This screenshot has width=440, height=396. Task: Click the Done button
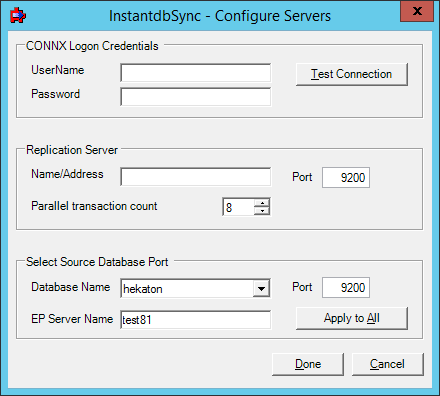308,364
